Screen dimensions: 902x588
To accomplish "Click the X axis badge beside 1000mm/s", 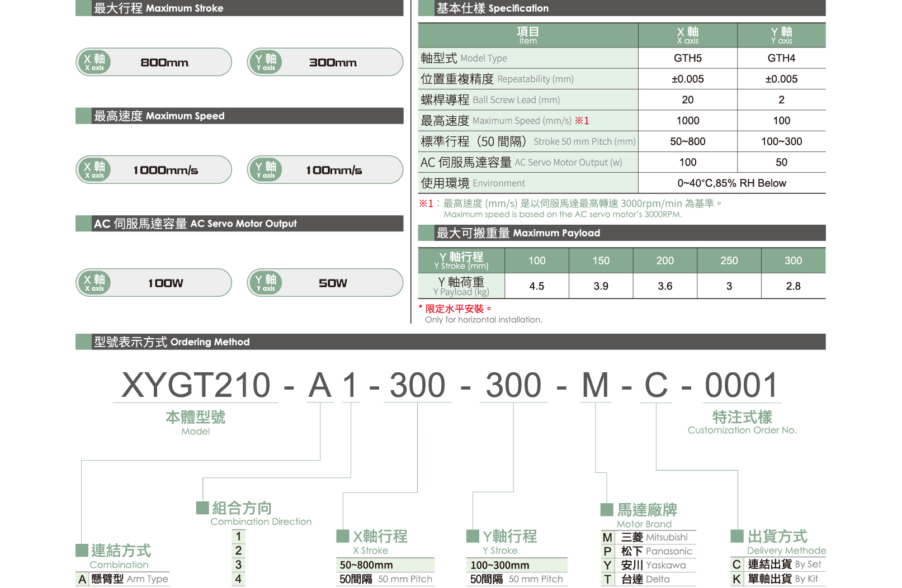I will tap(94, 170).
